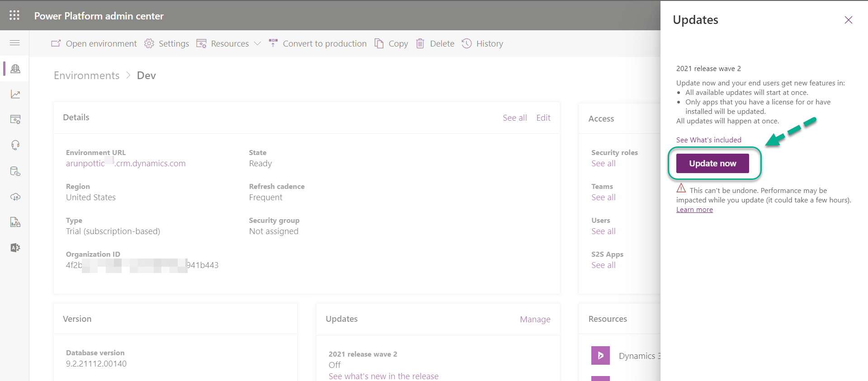Open Resources icon in left sidebar
Image resolution: width=868 pixels, height=381 pixels.
pos(15,119)
